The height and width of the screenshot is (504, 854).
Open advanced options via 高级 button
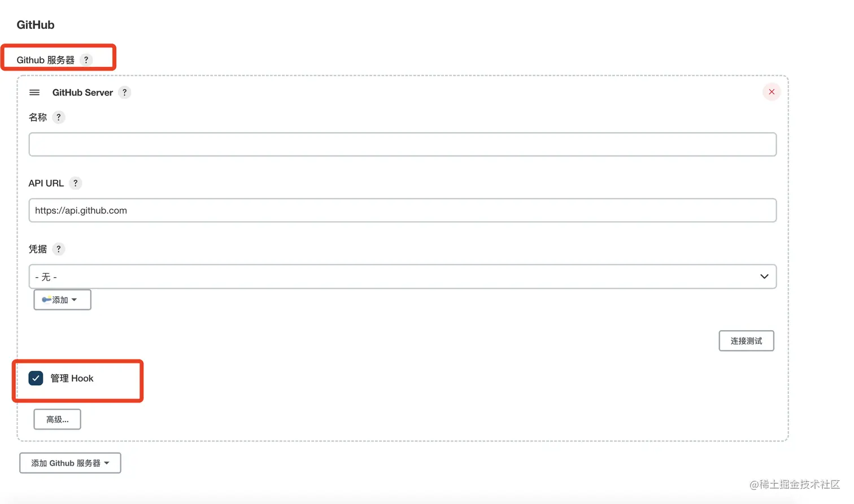point(57,419)
